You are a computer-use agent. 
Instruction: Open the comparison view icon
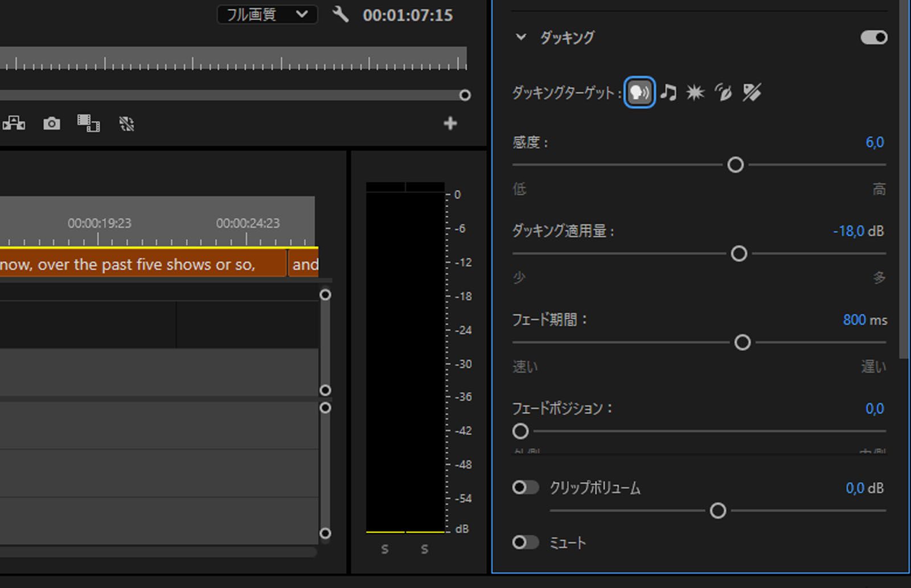pos(88,123)
